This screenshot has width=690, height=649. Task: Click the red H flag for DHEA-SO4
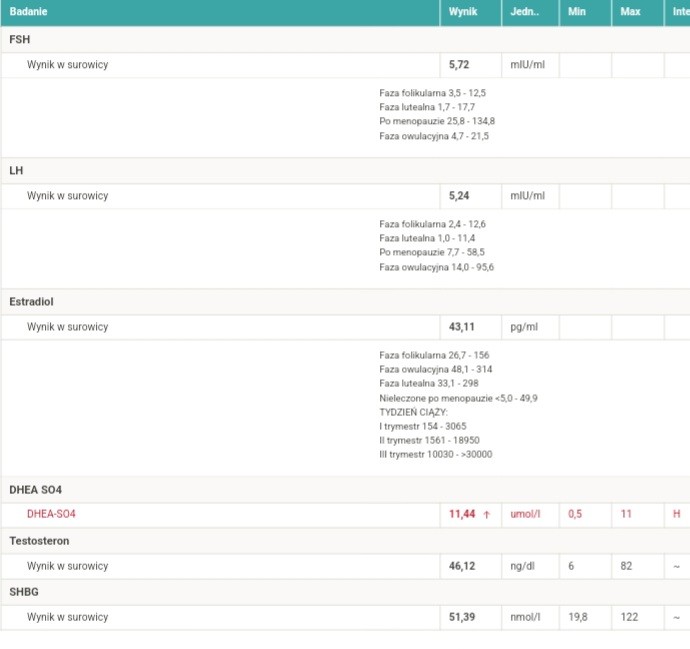pyautogui.click(x=677, y=514)
